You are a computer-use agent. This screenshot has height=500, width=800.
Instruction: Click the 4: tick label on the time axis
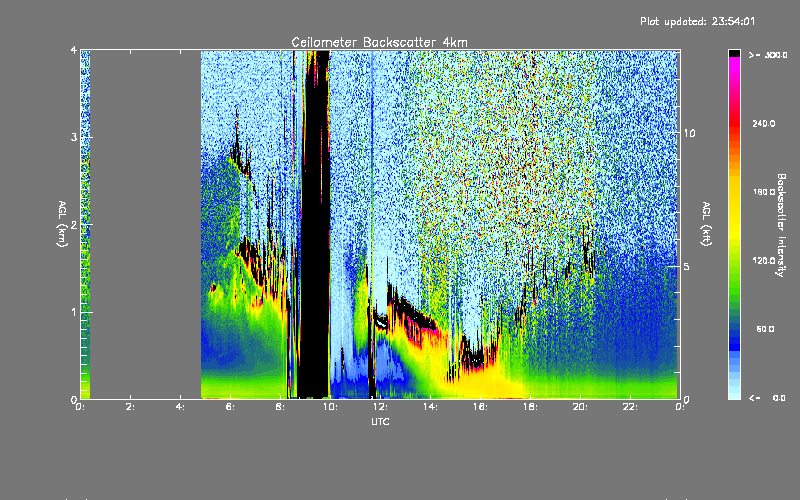coord(181,407)
